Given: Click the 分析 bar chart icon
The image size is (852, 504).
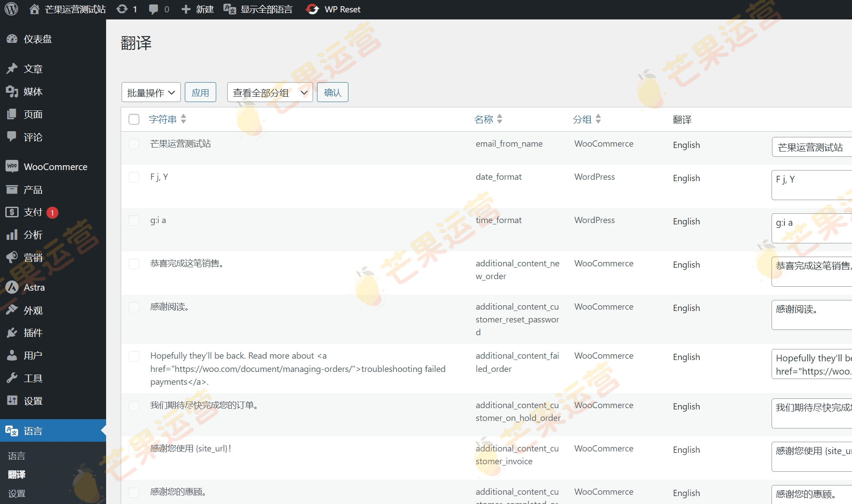Looking at the screenshot, I should (12, 235).
